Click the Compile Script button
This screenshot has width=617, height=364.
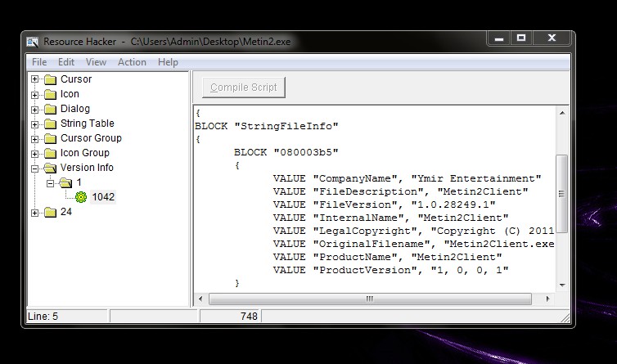tap(244, 88)
